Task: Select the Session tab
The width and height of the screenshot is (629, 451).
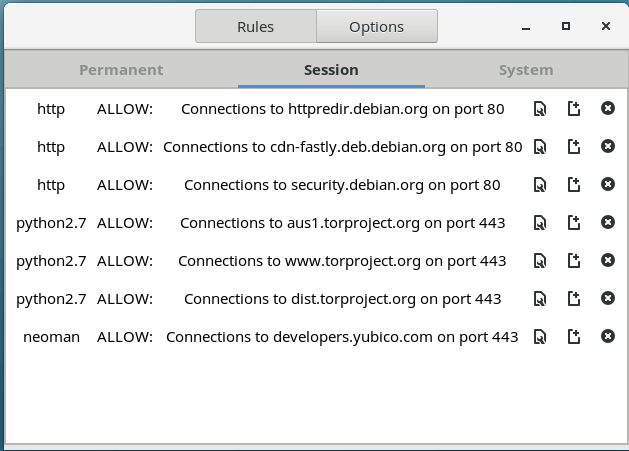Action: coord(331,70)
